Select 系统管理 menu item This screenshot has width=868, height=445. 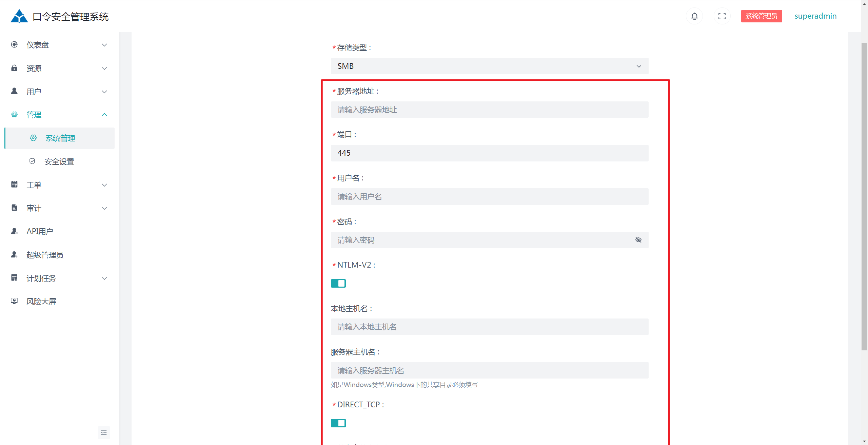[60, 138]
